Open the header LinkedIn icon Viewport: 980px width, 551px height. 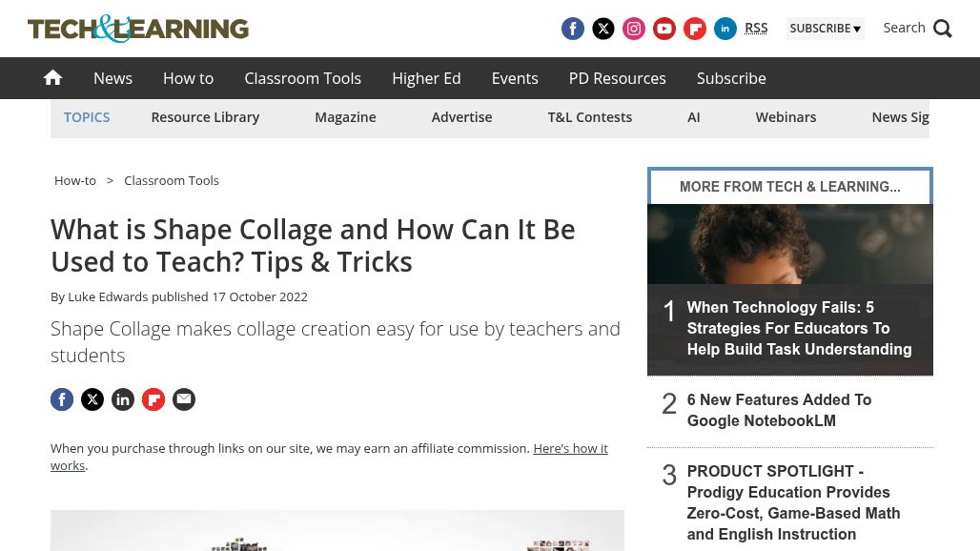tap(725, 29)
